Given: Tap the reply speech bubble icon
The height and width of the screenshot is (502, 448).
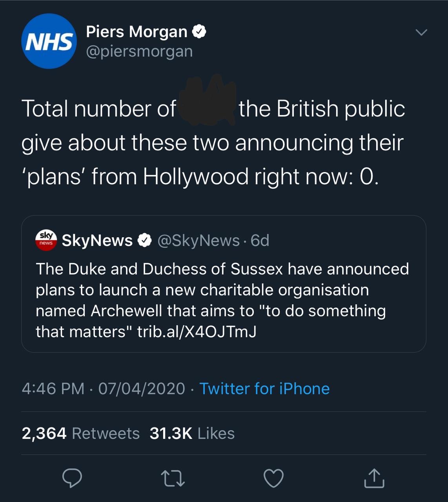Looking at the screenshot, I should click(x=72, y=478).
